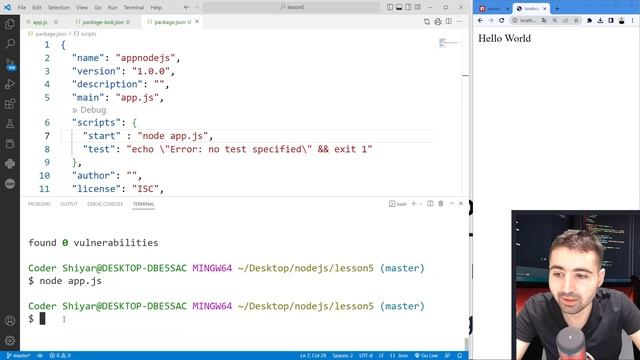
Task: Open editor More Actions ellipsis
Action: coord(460,22)
